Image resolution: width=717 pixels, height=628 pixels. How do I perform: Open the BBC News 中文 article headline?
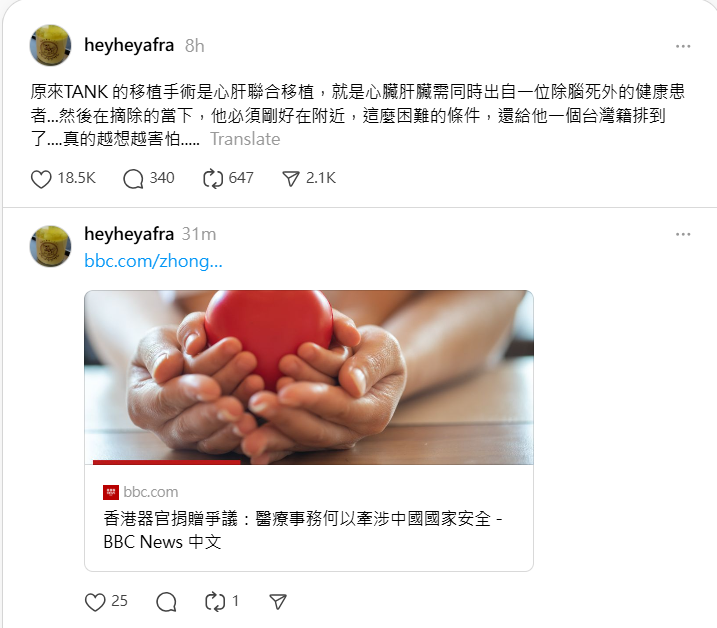point(303,530)
